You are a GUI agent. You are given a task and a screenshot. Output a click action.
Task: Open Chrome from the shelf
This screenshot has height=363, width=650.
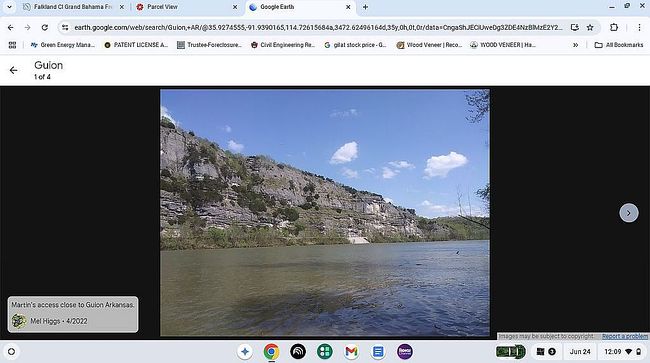(x=271, y=352)
